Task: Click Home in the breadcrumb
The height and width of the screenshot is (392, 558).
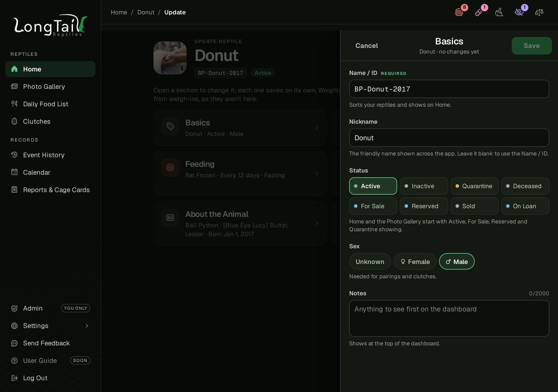Action: click(119, 12)
